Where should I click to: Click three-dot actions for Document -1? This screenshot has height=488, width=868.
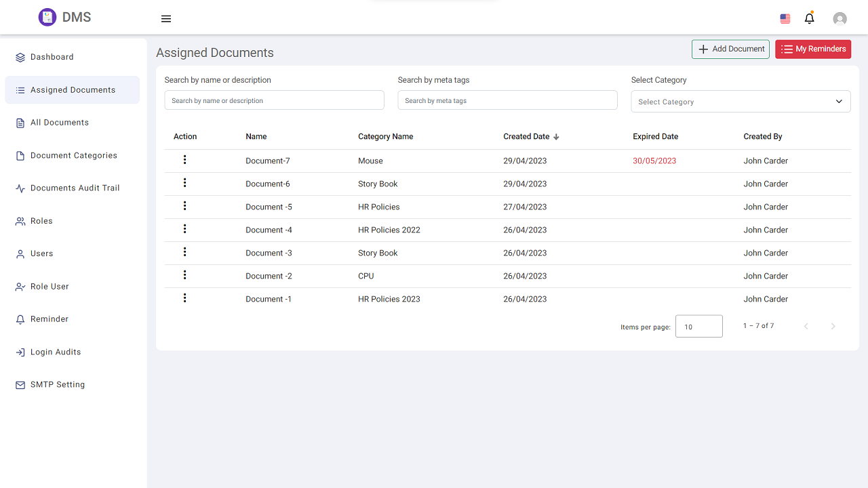coord(184,298)
